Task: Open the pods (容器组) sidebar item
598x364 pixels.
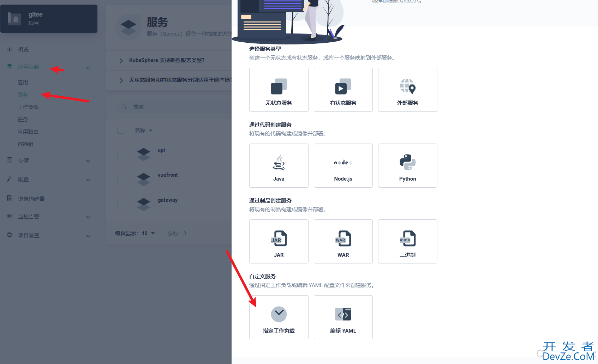Action: [25, 144]
